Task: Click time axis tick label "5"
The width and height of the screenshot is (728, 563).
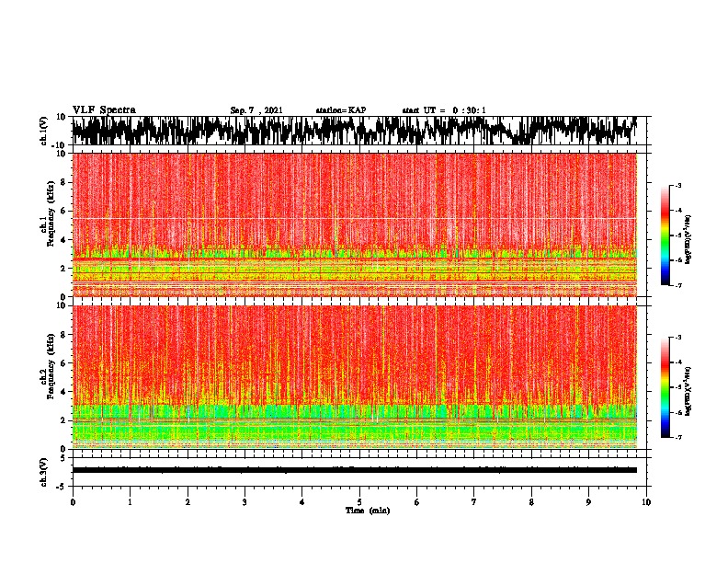Action: click(x=359, y=502)
